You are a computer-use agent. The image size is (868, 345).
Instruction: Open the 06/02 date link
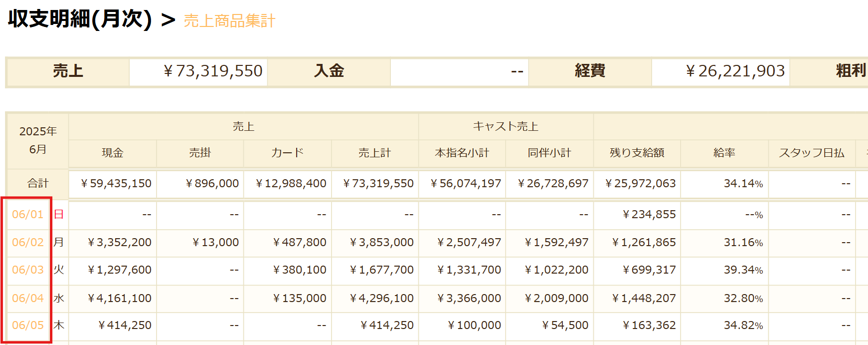(x=28, y=242)
